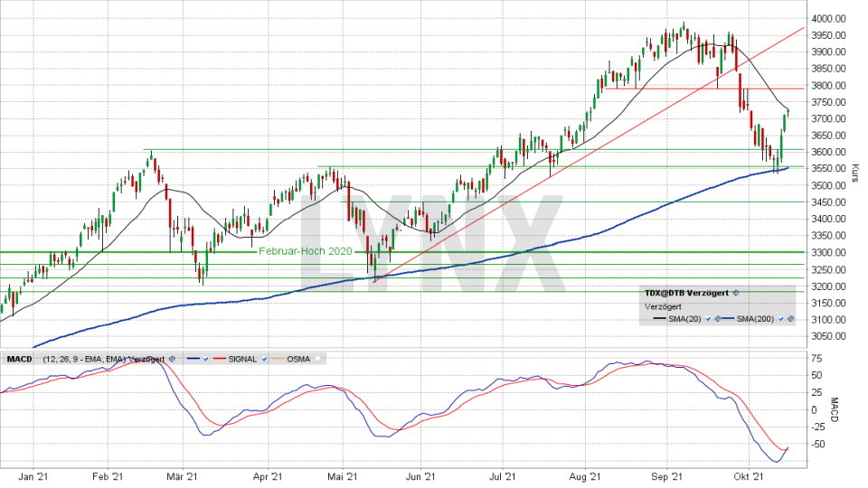
Task: Click the 3550.00 price axis value
Action: tap(829, 168)
